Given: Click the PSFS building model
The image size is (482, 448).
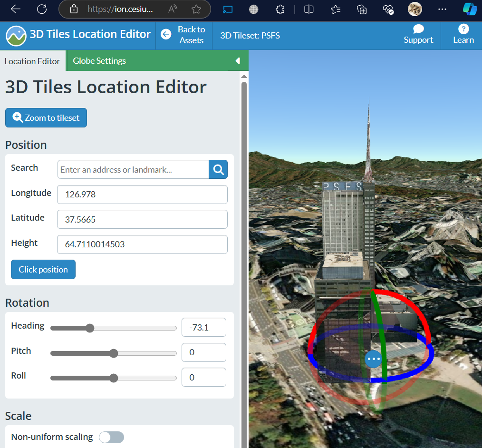Looking at the screenshot, I should 345,234.
